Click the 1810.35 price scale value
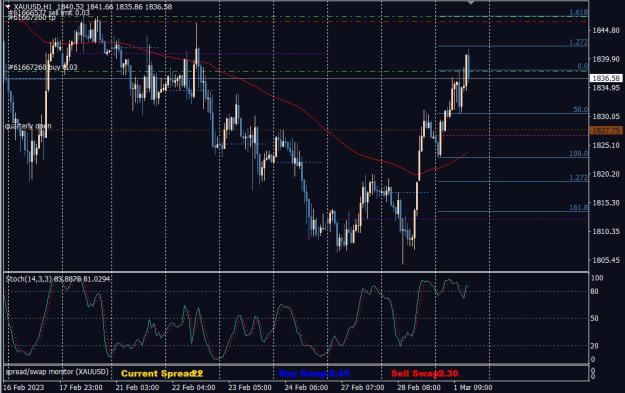 coord(606,231)
